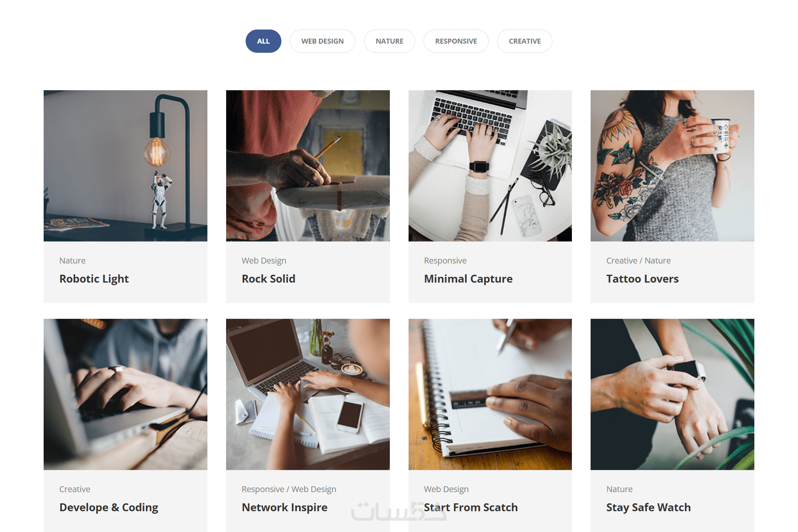Screen dimensions: 798x532
Task: Open the Robotic Light lamp image
Action: click(x=126, y=166)
